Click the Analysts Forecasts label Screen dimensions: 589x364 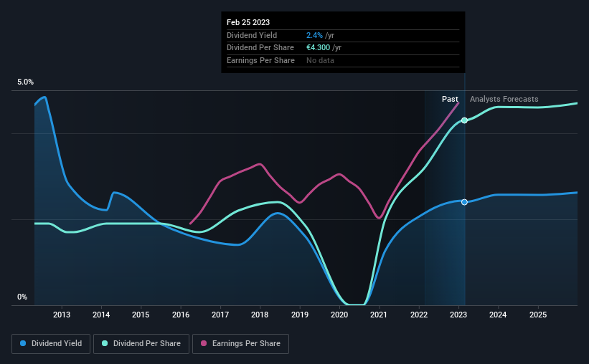pyautogui.click(x=504, y=99)
